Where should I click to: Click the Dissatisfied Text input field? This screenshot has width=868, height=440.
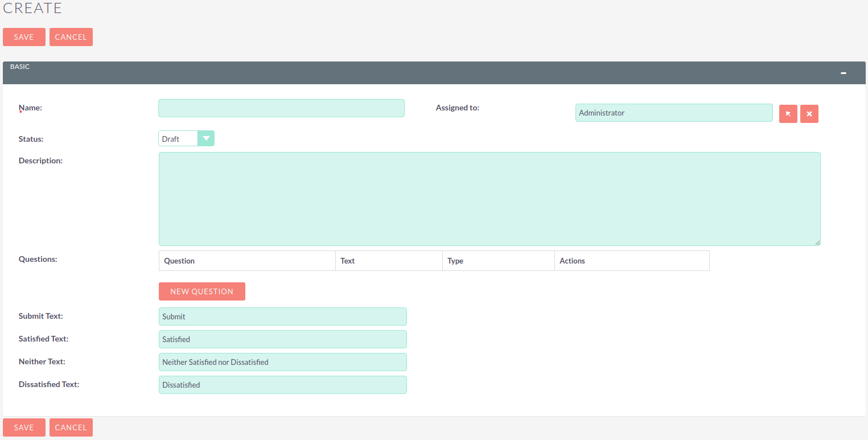pos(282,384)
